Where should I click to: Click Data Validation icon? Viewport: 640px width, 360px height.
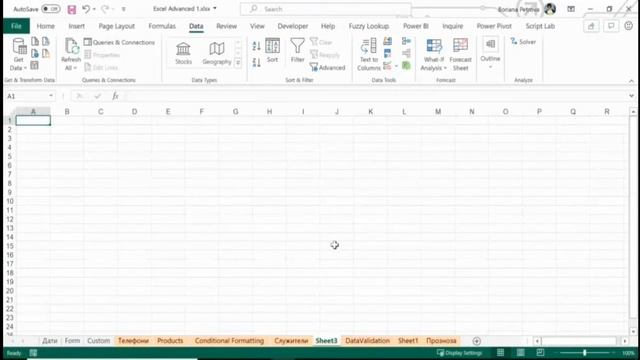click(387, 66)
